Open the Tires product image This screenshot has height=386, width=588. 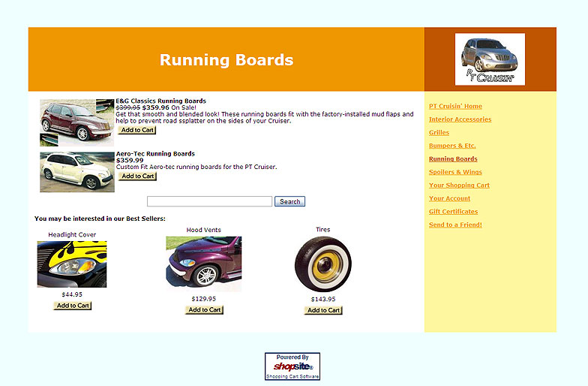[x=322, y=264]
